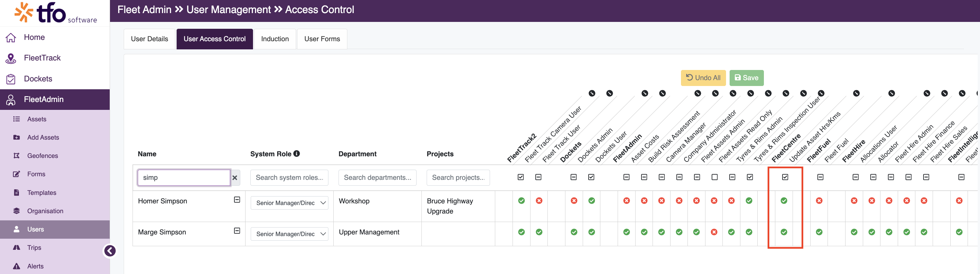
Task: Open Homer Simpson's system role dropdown
Action: click(290, 203)
